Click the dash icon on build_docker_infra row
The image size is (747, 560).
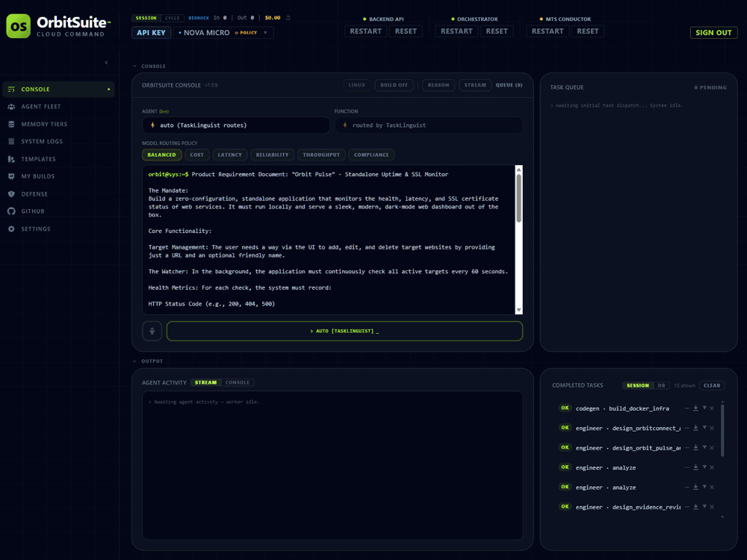687,408
